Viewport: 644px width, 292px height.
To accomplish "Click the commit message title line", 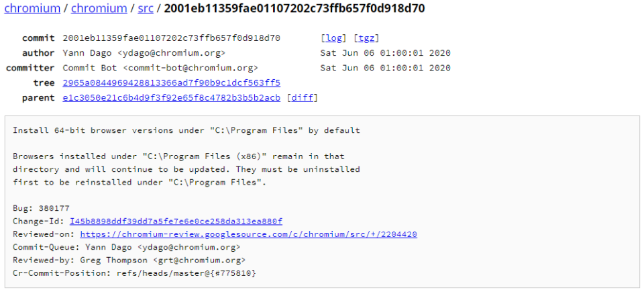I will tap(186, 130).
